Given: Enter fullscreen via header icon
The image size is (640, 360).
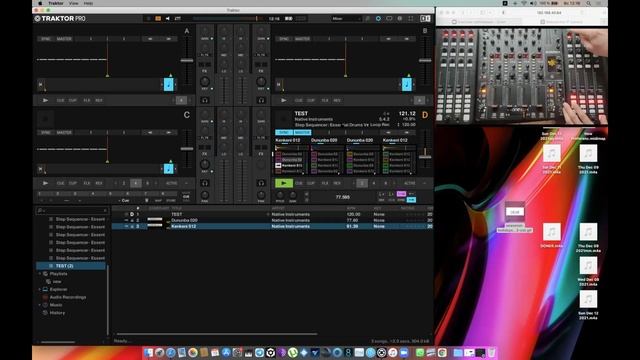Looking at the screenshot, I should tap(411, 19).
